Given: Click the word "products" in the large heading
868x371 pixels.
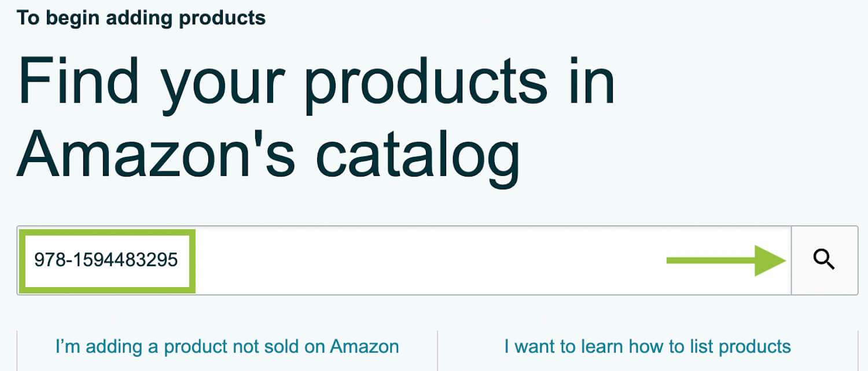Looking at the screenshot, I should click(425, 81).
